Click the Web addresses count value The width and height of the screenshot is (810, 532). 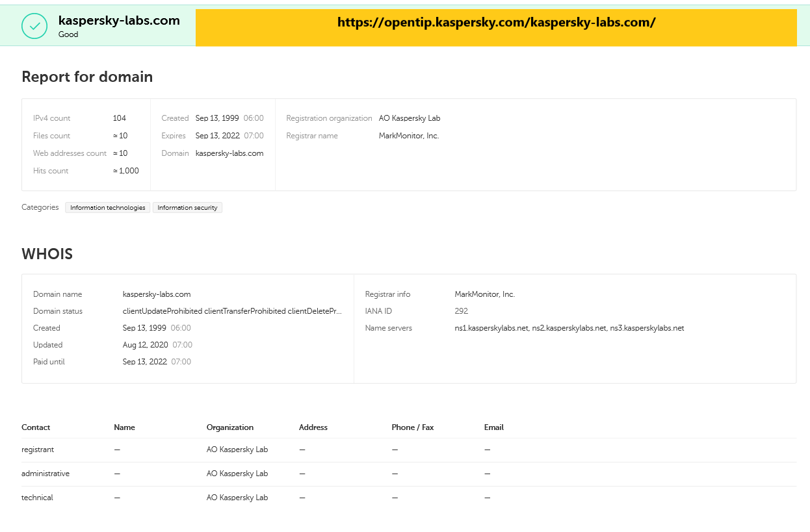point(120,153)
